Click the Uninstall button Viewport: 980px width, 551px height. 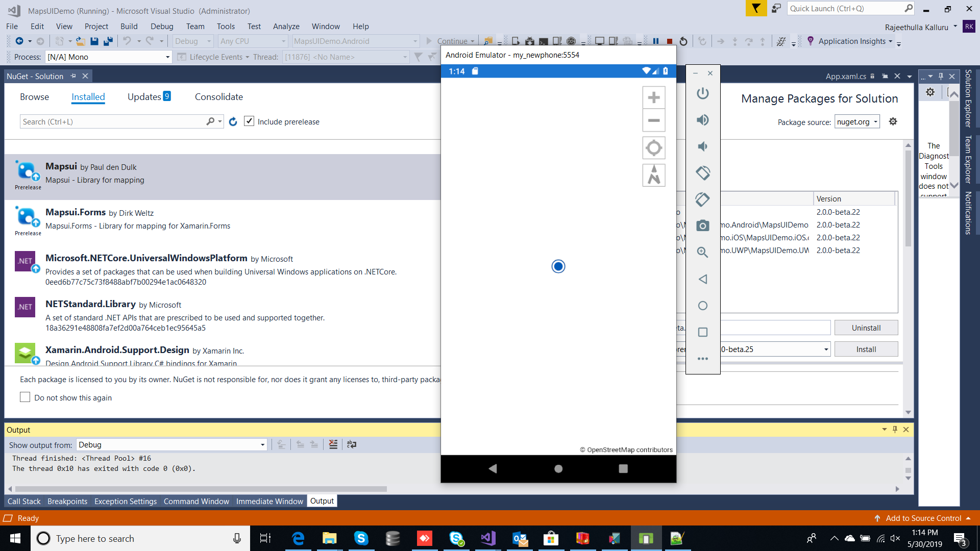[x=866, y=328]
